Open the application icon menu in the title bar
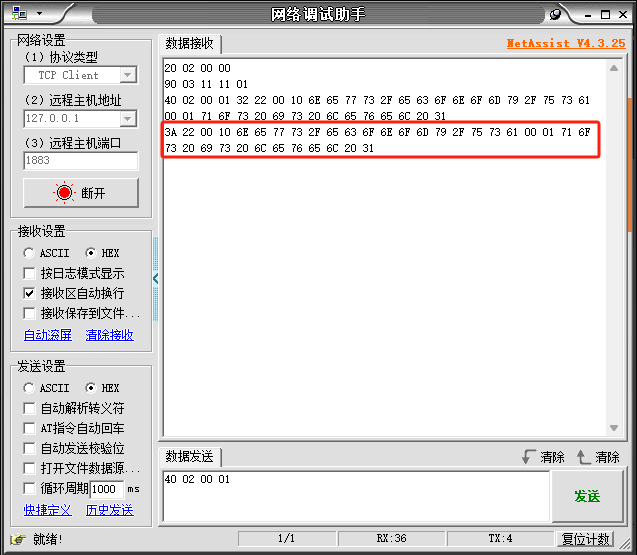 pos(19,13)
